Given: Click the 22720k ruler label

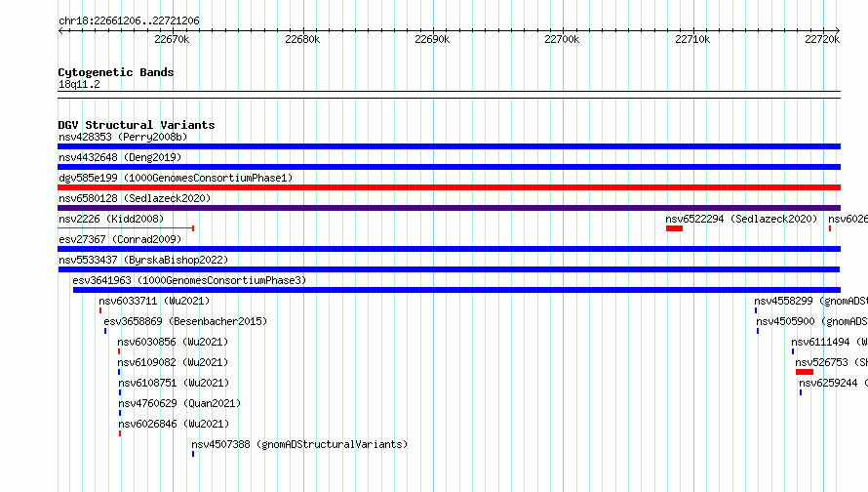Looking at the screenshot, I should (x=822, y=39).
